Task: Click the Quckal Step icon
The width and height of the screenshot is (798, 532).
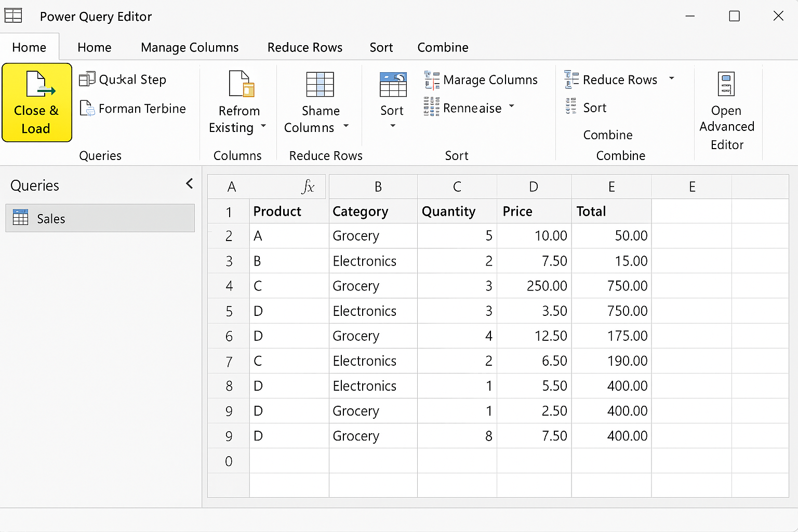Action: coord(87,79)
